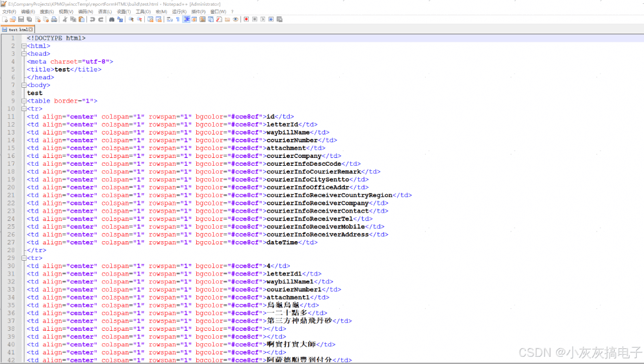
Task: Open the 文件(F) menu
Action: [9, 12]
